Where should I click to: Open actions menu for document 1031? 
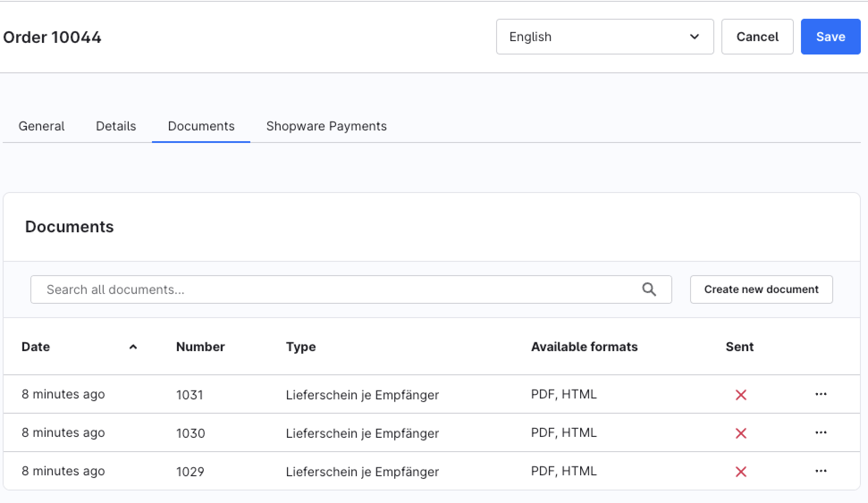point(821,394)
